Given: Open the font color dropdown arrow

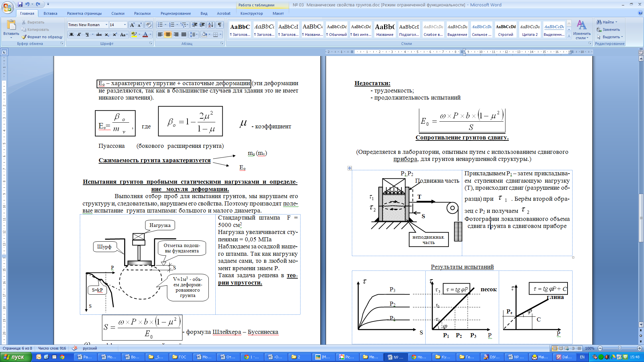Looking at the screenshot, I should coord(150,35).
